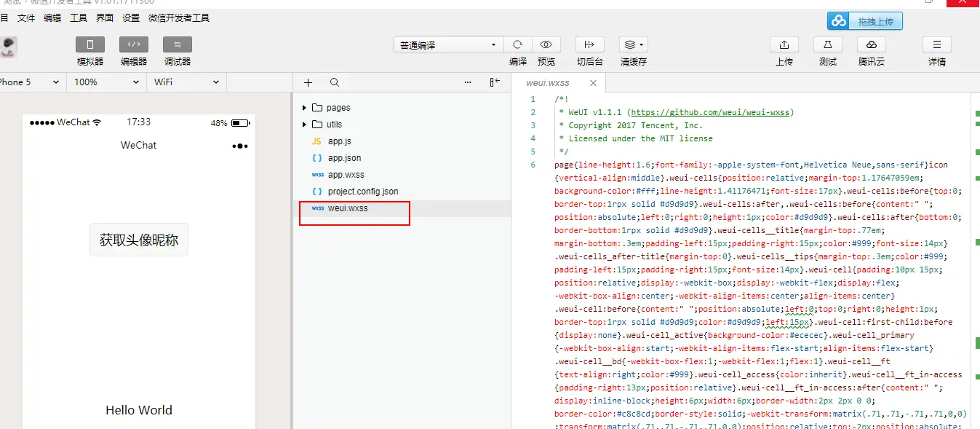Click the utils folder icon

pos(317,125)
